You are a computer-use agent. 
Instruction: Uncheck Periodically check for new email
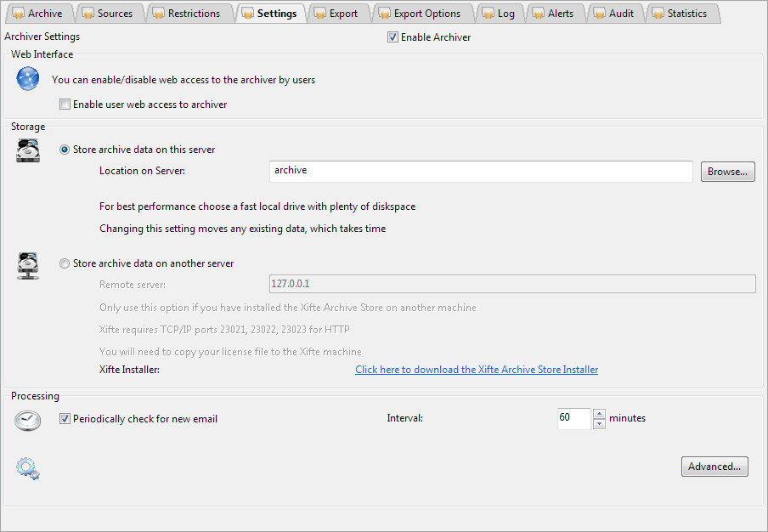click(65, 419)
